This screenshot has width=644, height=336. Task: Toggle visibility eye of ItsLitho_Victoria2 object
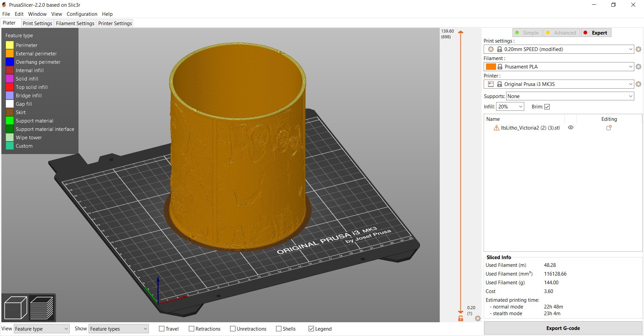click(571, 128)
